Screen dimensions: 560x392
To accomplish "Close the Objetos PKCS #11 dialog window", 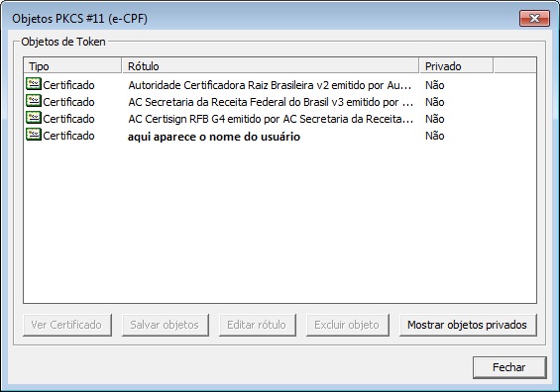I will pos(534,18).
